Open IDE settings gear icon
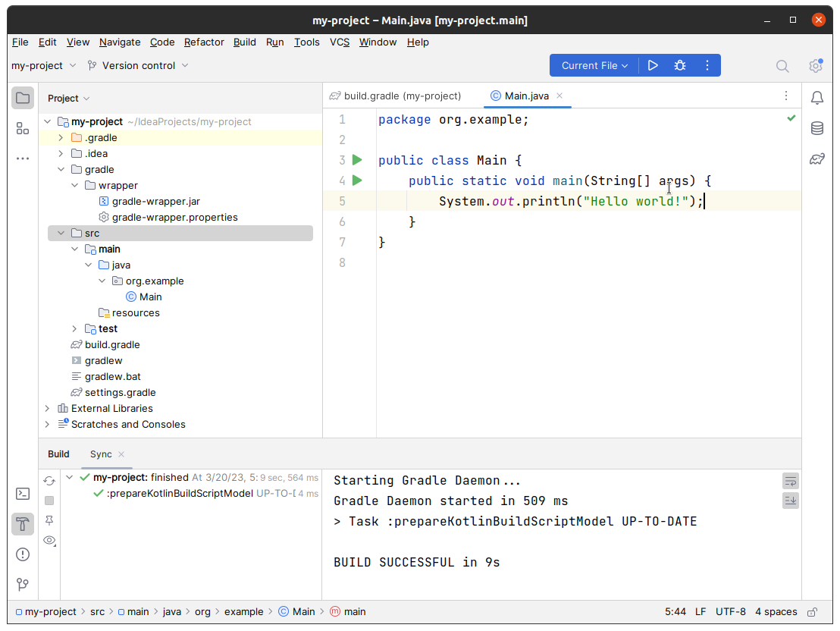Viewport: 840px width, 631px height. [815, 66]
